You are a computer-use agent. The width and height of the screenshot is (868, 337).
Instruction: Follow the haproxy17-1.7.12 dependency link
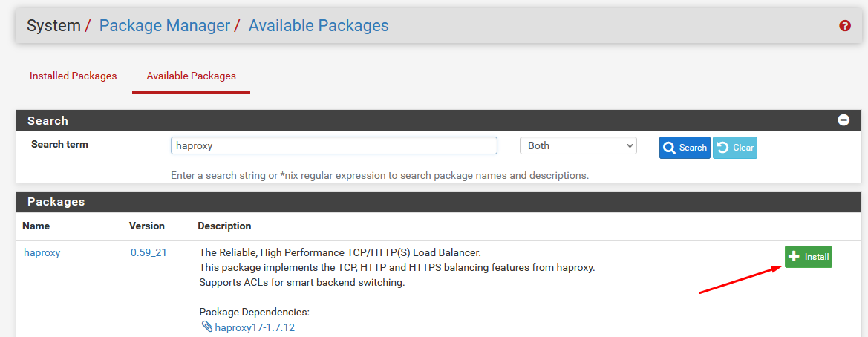click(x=255, y=327)
